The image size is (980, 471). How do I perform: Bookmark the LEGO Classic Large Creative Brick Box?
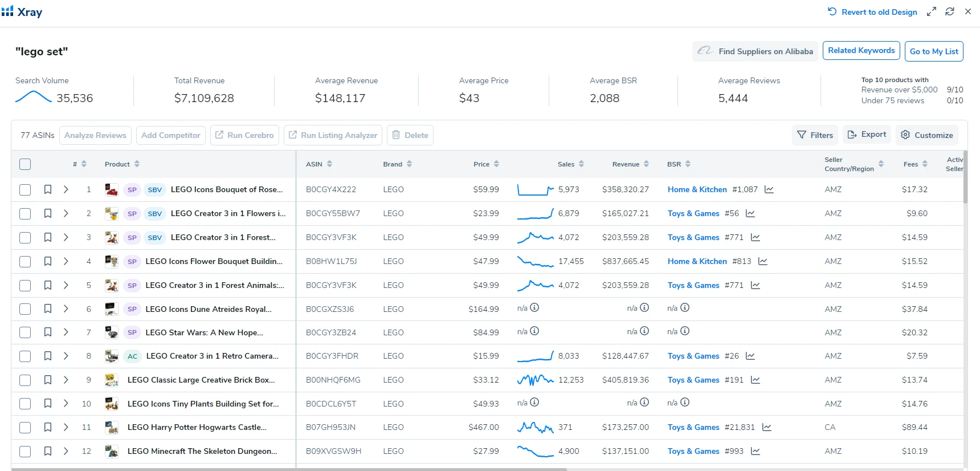coord(48,380)
